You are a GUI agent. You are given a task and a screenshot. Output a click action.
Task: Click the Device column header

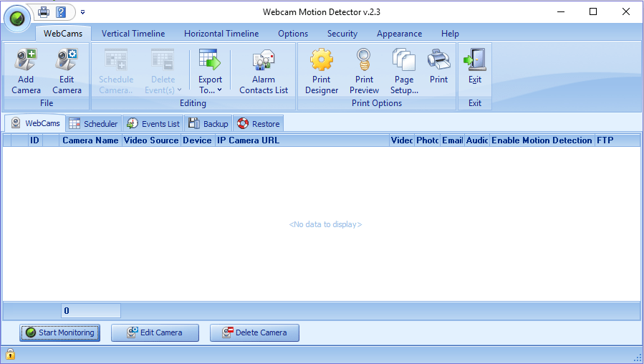(x=198, y=140)
